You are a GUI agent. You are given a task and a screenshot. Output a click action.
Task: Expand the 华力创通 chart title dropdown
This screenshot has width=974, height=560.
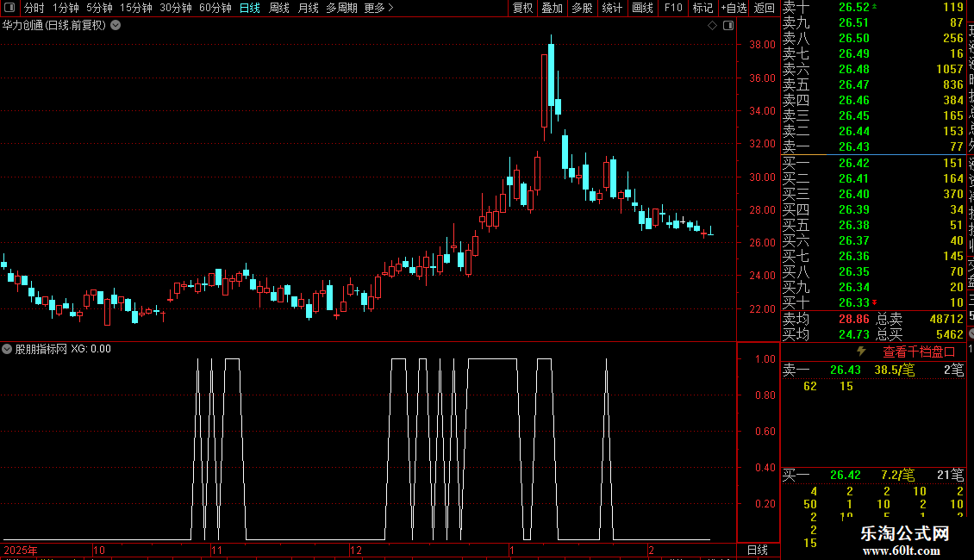click(x=116, y=25)
